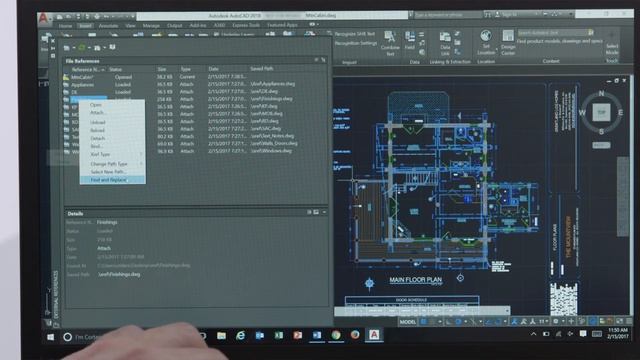Click the Properties icon on palette edge
The width and height of the screenshot is (640, 360).
[53, 56]
